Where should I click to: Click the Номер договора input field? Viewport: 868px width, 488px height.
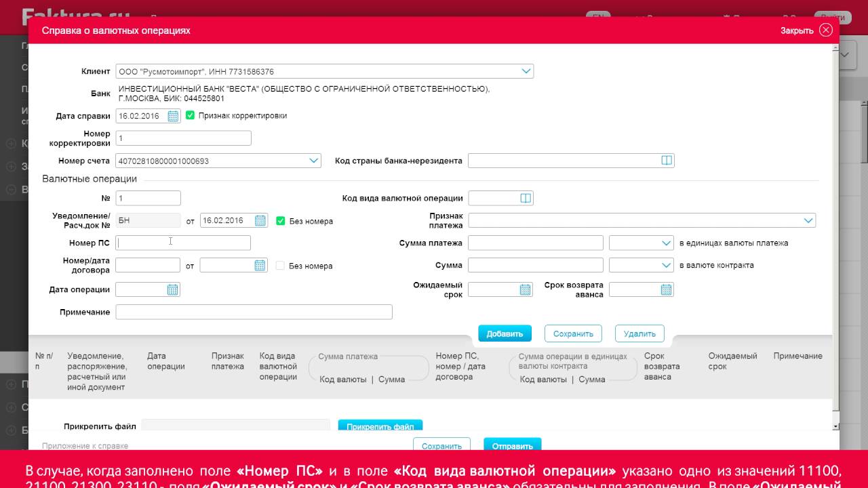148,266
